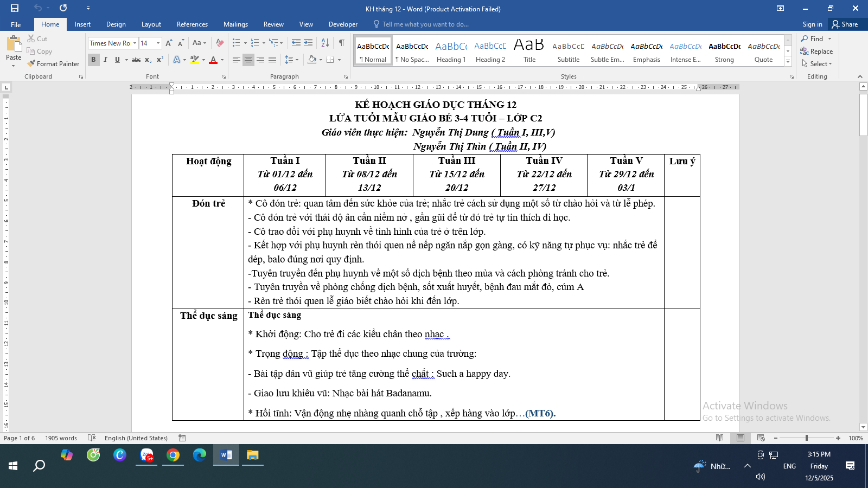Click the Replace button

[816, 52]
